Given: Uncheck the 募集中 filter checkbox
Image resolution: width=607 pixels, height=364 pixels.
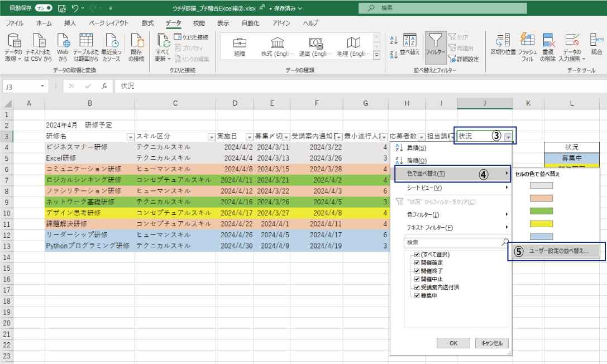Looking at the screenshot, I should [417, 296].
